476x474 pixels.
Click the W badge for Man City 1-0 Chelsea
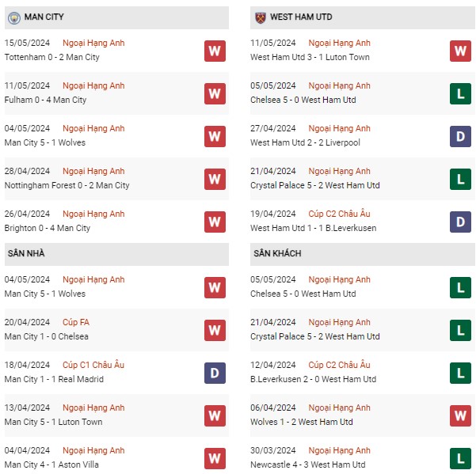coord(215,330)
